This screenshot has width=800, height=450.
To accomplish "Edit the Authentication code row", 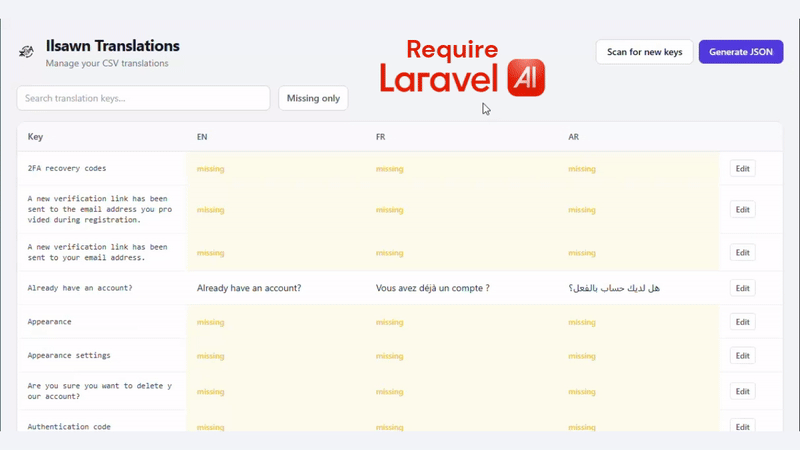I will pyautogui.click(x=742, y=427).
